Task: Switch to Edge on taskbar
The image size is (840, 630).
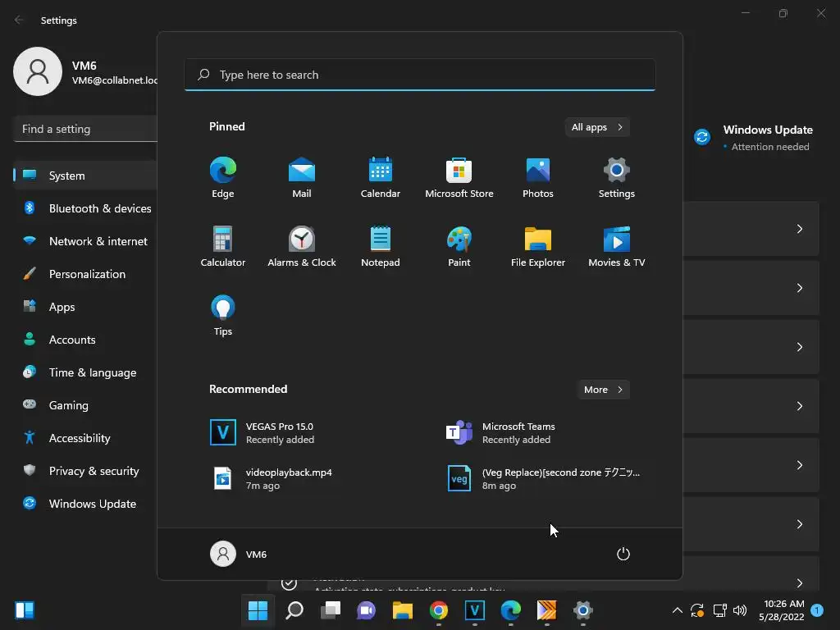Action: (x=510, y=610)
